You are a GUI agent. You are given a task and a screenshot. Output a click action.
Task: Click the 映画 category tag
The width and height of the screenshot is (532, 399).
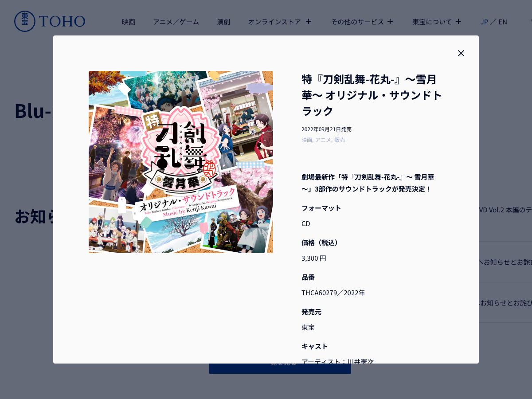(x=306, y=140)
